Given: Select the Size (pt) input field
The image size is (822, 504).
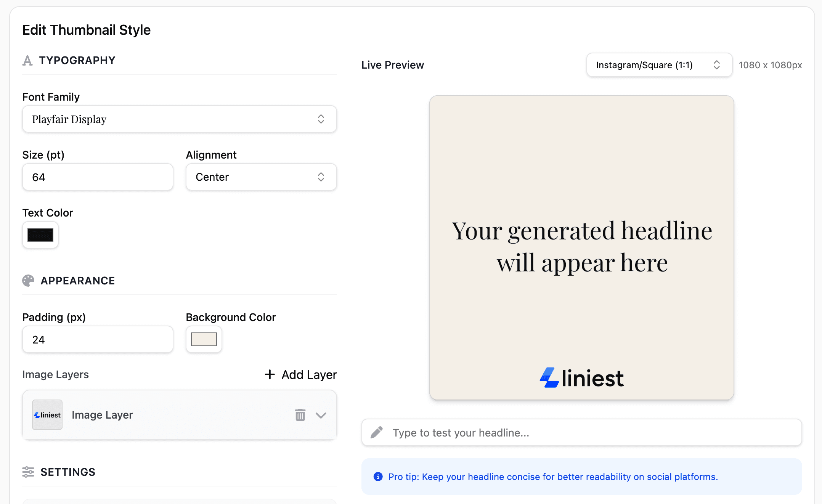Looking at the screenshot, I should (98, 177).
